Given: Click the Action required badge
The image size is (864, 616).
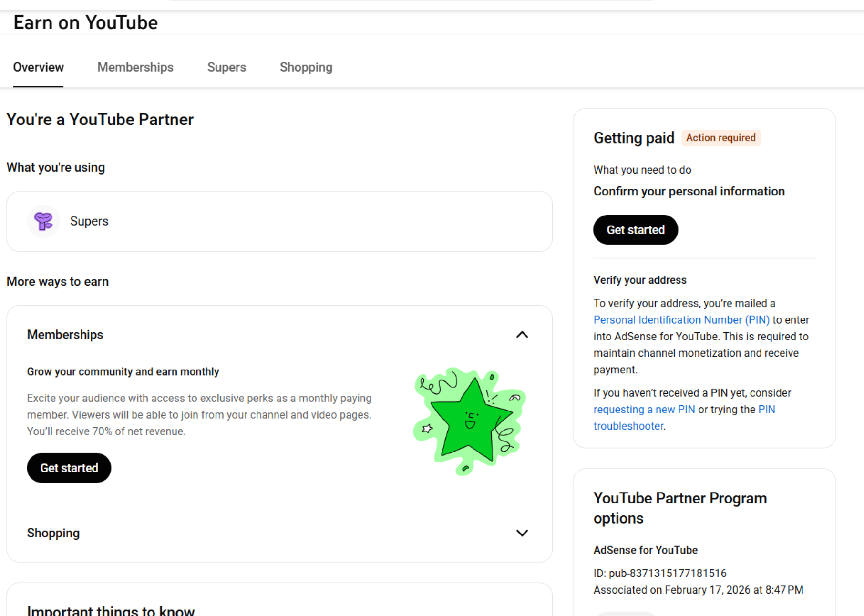Looking at the screenshot, I should (720, 138).
